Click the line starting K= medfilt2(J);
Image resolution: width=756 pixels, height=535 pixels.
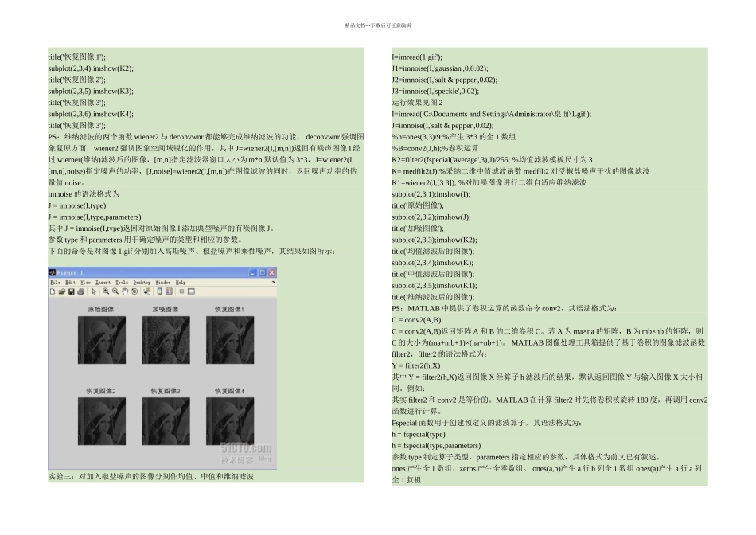520,171
